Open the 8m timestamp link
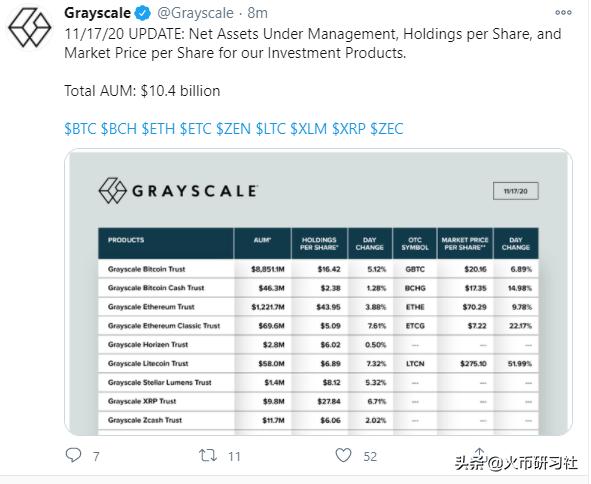The width and height of the screenshot is (591, 484). click(x=257, y=13)
